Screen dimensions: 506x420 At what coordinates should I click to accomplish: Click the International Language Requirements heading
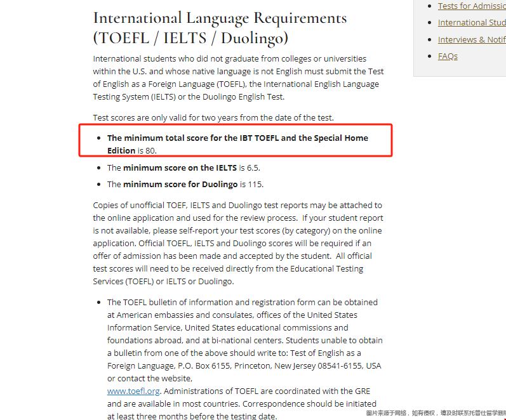click(x=220, y=28)
